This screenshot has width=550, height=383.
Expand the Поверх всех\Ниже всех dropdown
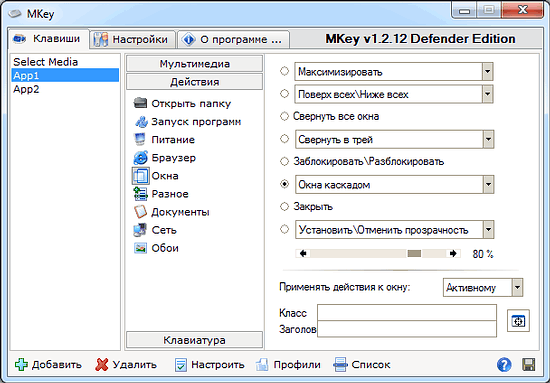[x=488, y=94]
